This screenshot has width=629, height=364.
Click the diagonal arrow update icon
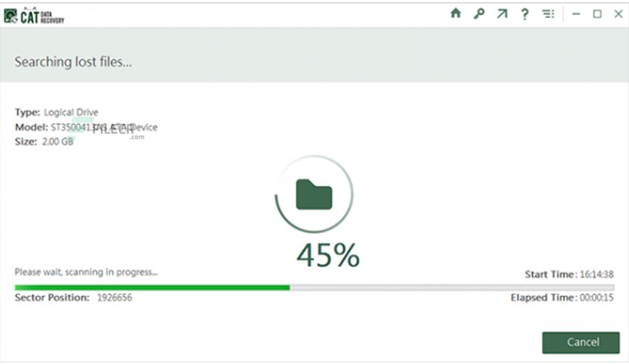coord(502,14)
